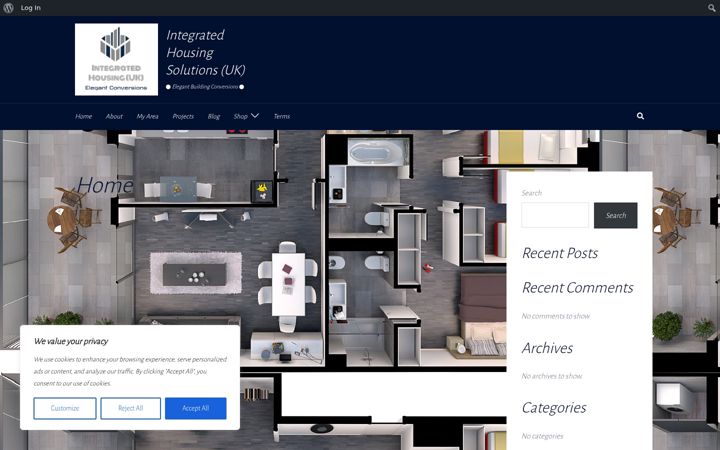The height and width of the screenshot is (450, 720).
Task: Click the navigation bar search icon
Action: (x=640, y=116)
